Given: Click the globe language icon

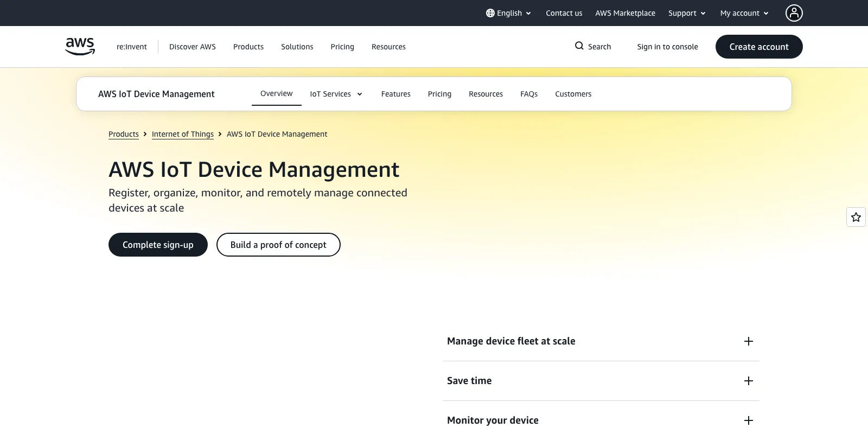Looking at the screenshot, I should pyautogui.click(x=490, y=13).
